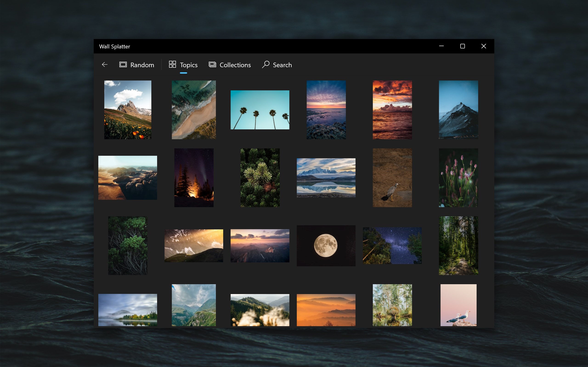
Task: Minimize the Wall Splatter window
Action: pos(441,46)
